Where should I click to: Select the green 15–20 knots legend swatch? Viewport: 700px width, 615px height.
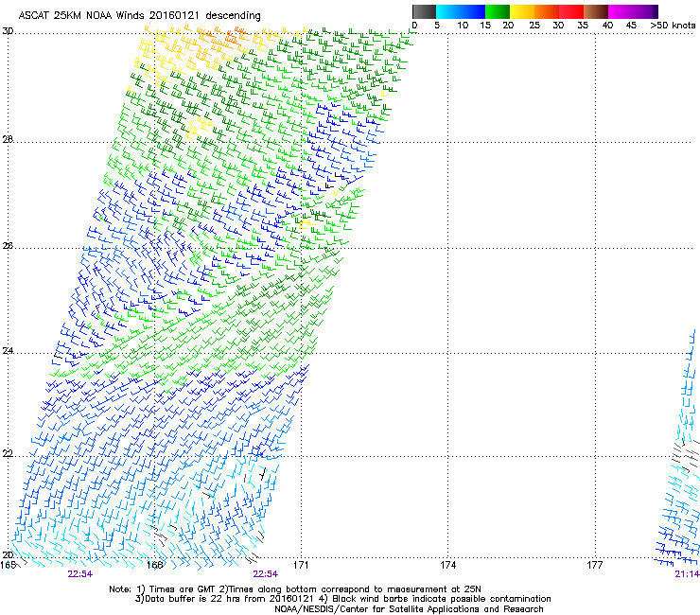pyautogui.click(x=498, y=11)
